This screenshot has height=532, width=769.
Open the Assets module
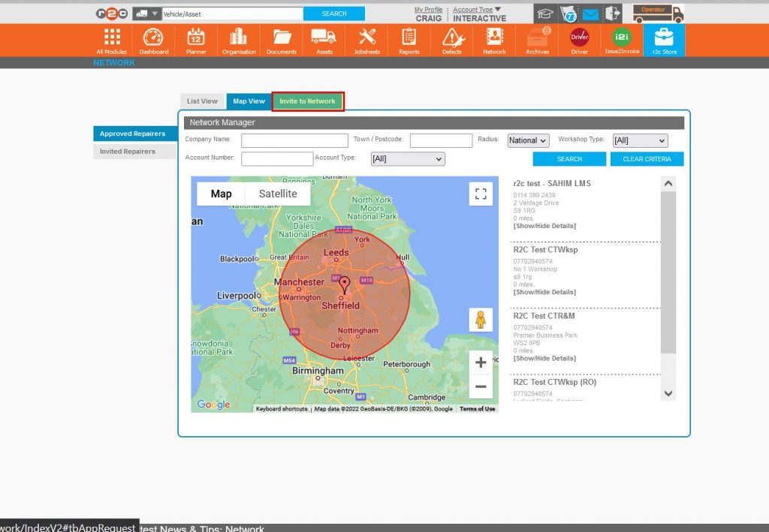(x=324, y=41)
